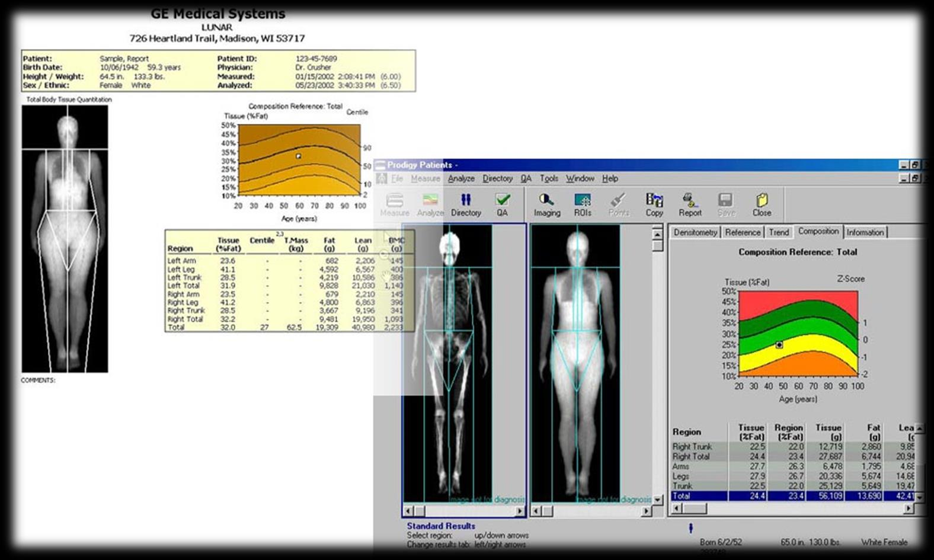
Task: Click the grayed Measure toolbar icon
Action: [395, 204]
